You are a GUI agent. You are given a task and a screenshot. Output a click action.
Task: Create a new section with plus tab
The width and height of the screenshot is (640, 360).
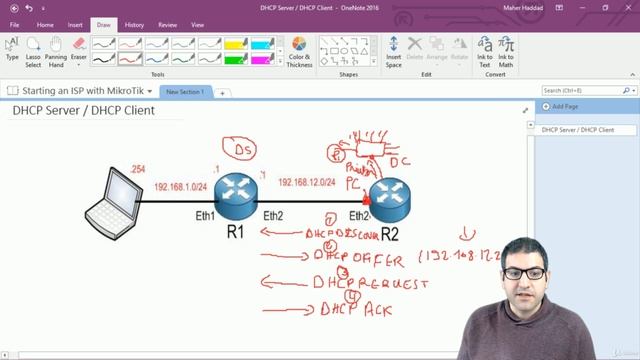pyautogui.click(x=222, y=93)
